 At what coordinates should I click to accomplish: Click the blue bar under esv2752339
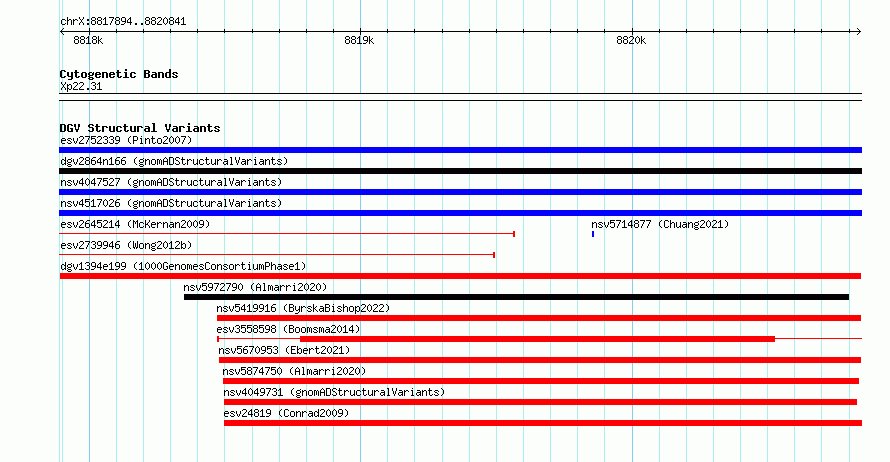460,150
